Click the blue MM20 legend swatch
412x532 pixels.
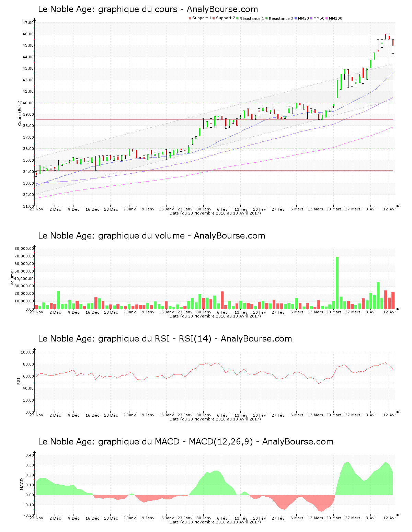tap(296, 18)
